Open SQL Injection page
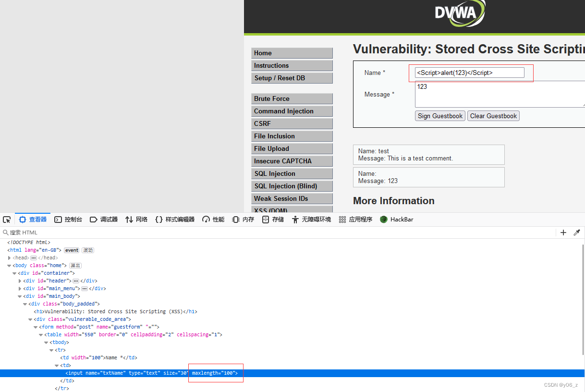585x392 pixels. [292, 174]
